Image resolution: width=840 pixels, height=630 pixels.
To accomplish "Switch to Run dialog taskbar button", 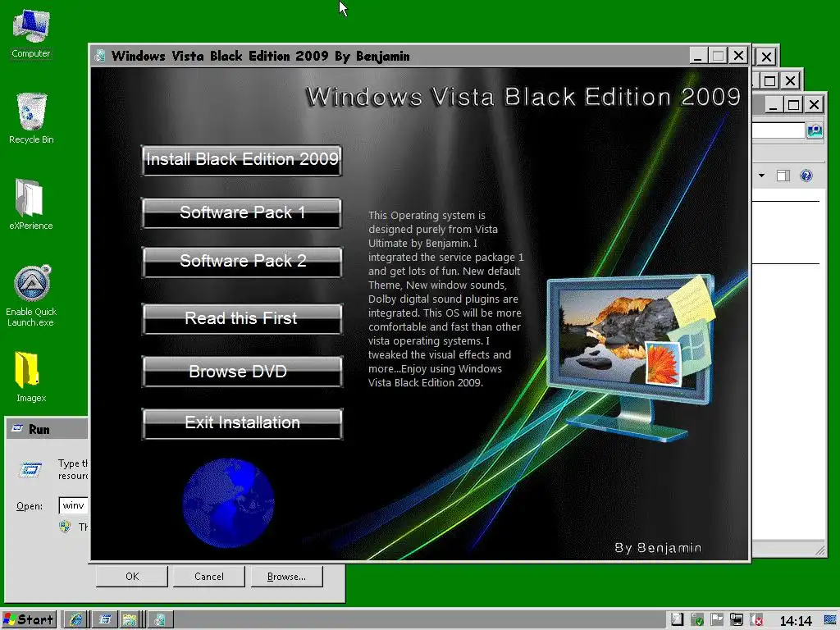I will (x=104, y=620).
